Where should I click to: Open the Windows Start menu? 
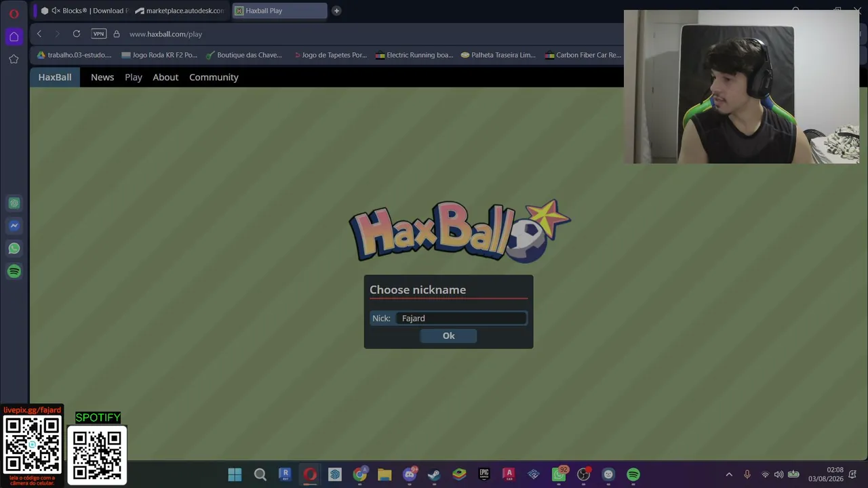click(x=235, y=474)
